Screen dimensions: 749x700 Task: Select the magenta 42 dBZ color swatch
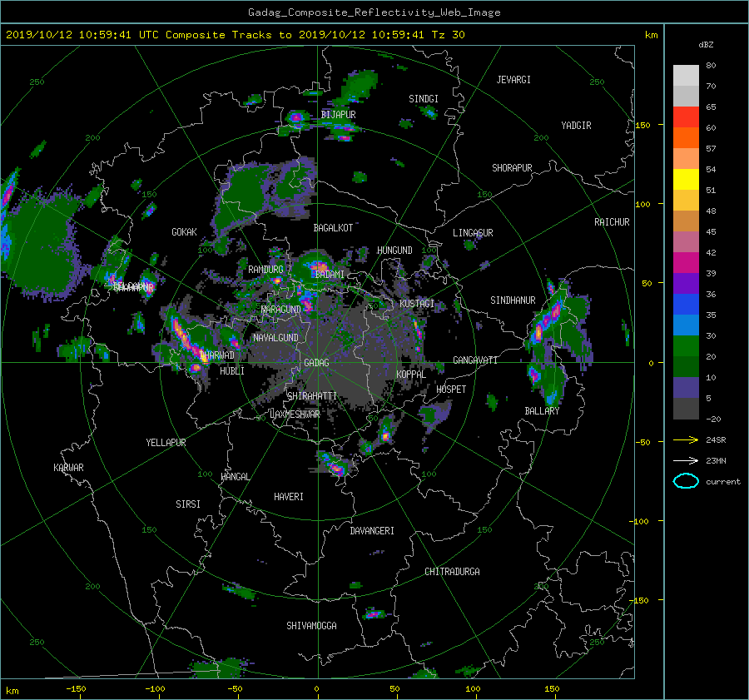(x=686, y=262)
